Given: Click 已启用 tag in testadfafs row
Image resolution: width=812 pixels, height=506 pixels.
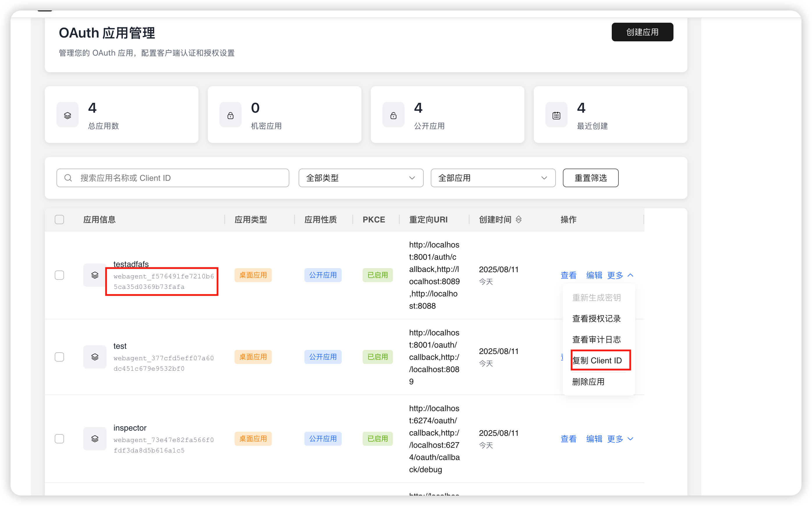Looking at the screenshot, I should click(377, 275).
